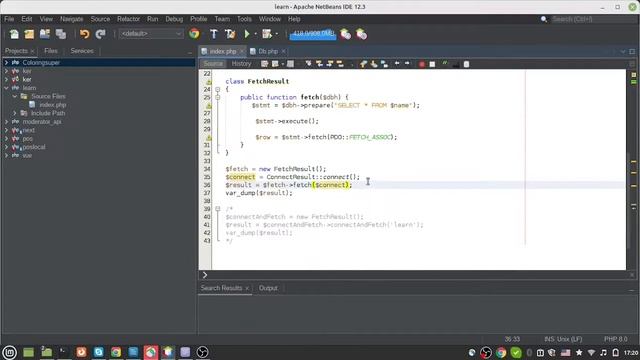Collapse the learn project node

click(x=6, y=88)
